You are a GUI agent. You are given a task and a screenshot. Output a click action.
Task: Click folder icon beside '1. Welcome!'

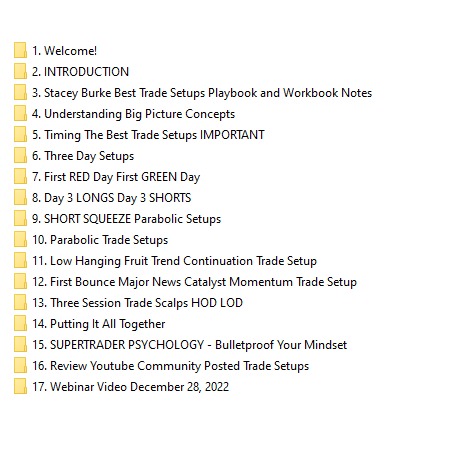point(20,50)
